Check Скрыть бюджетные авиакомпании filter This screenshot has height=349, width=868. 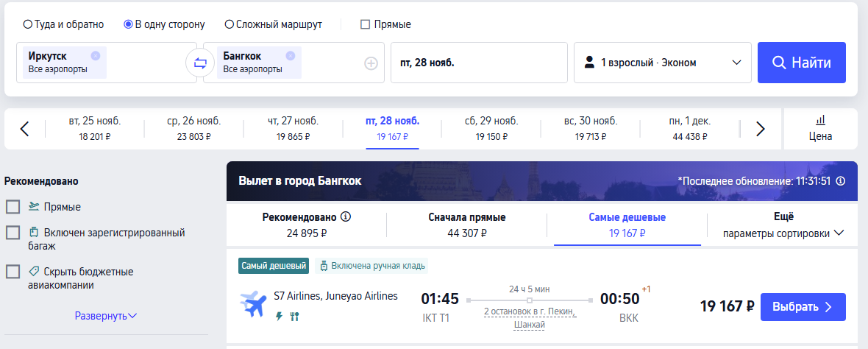13,272
